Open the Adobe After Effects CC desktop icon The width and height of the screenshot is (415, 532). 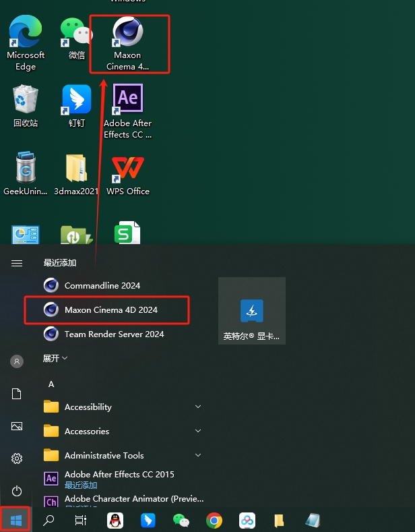click(128, 112)
